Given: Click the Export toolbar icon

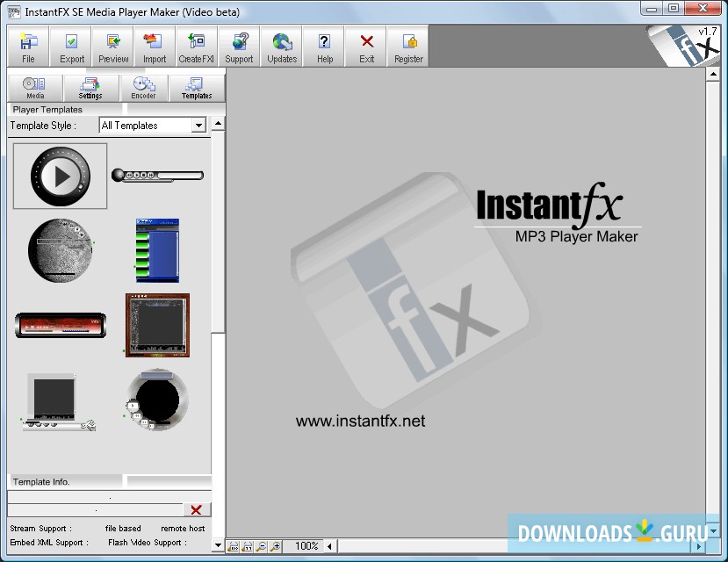Looking at the screenshot, I should point(71,47).
